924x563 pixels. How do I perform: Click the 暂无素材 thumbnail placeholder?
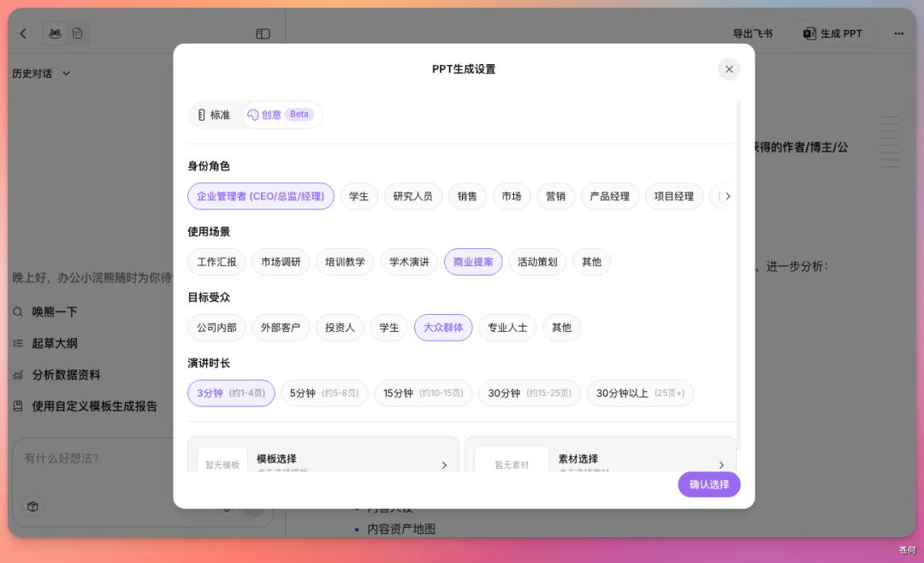tap(512, 460)
